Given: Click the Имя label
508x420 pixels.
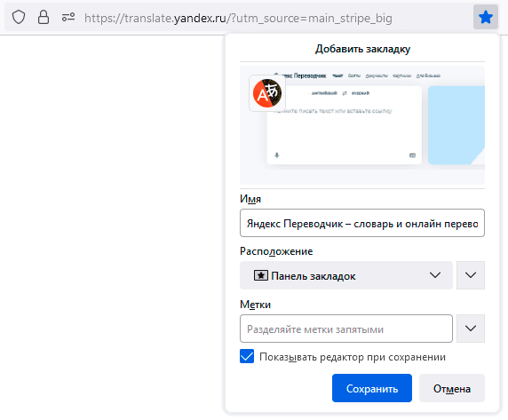Looking at the screenshot, I should coord(250,199).
